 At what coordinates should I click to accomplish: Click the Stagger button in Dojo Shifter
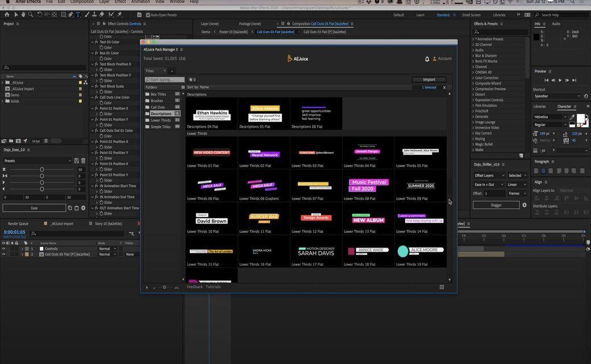coord(496,206)
